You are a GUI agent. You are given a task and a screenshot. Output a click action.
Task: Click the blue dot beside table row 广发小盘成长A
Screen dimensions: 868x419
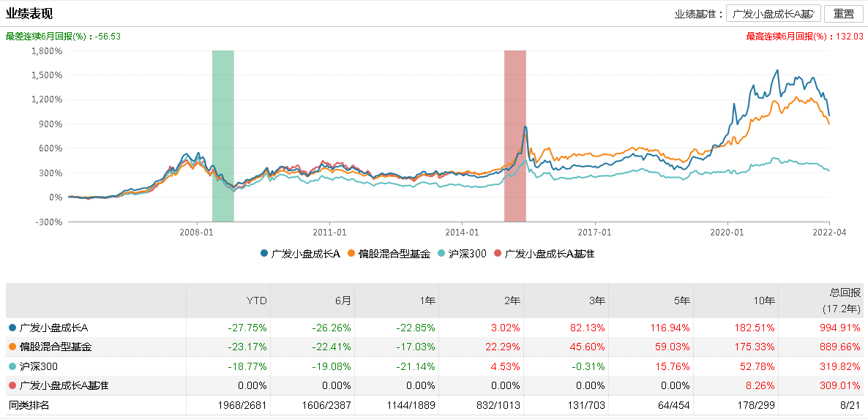tap(11, 328)
